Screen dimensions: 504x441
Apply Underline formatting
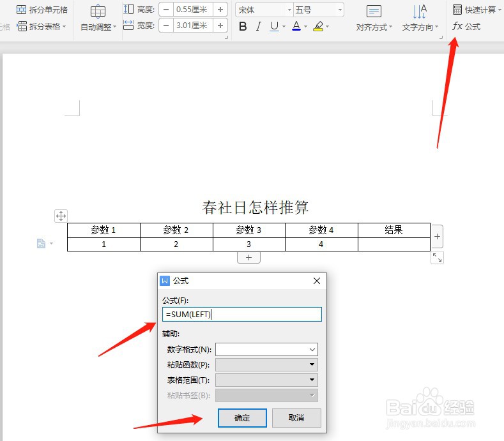point(274,26)
